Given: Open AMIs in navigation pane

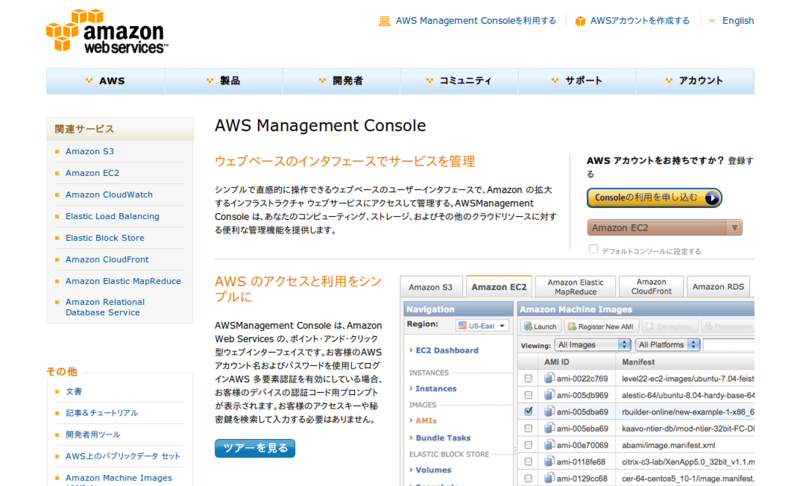Looking at the screenshot, I should (x=426, y=421).
